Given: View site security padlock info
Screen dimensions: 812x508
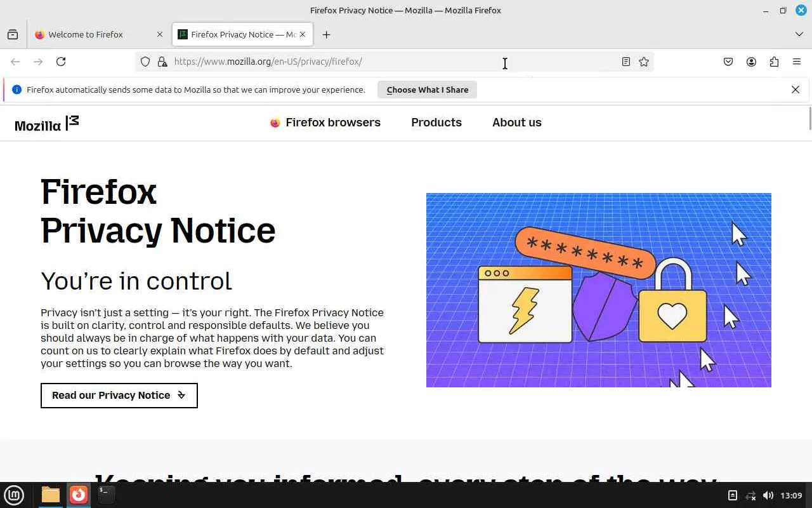Looking at the screenshot, I should point(162,62).
